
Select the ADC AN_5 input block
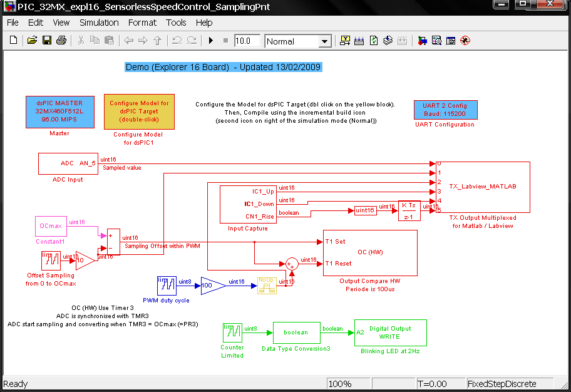tap(68, 163)
